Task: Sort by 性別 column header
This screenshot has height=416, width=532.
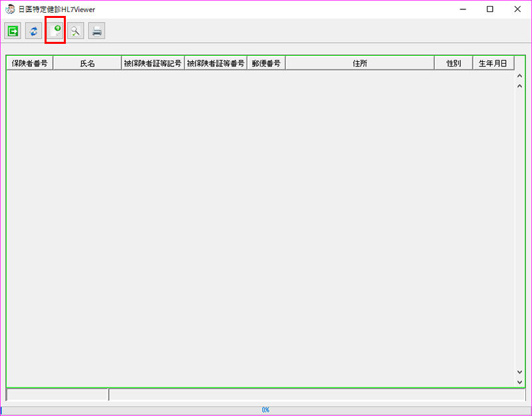Action: [454, 63]
